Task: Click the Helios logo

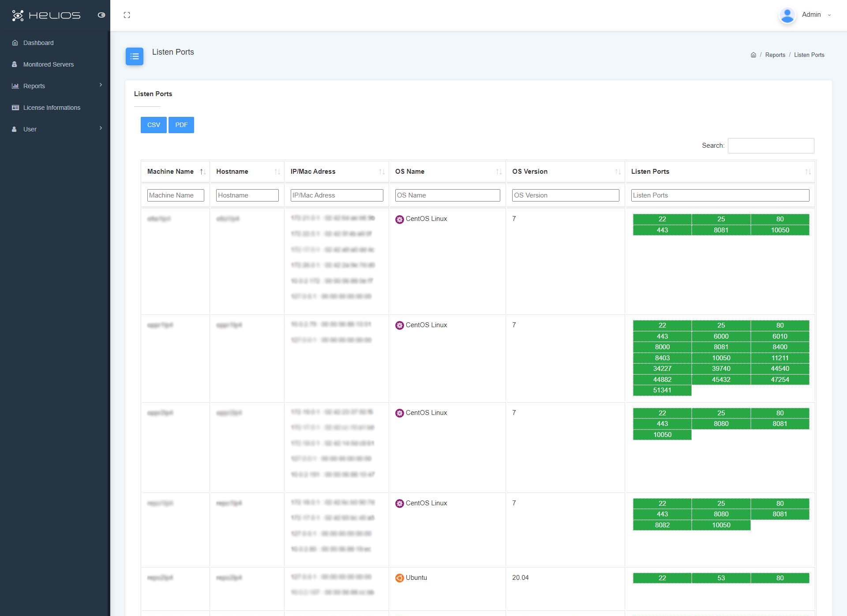Action: (45, 15)
